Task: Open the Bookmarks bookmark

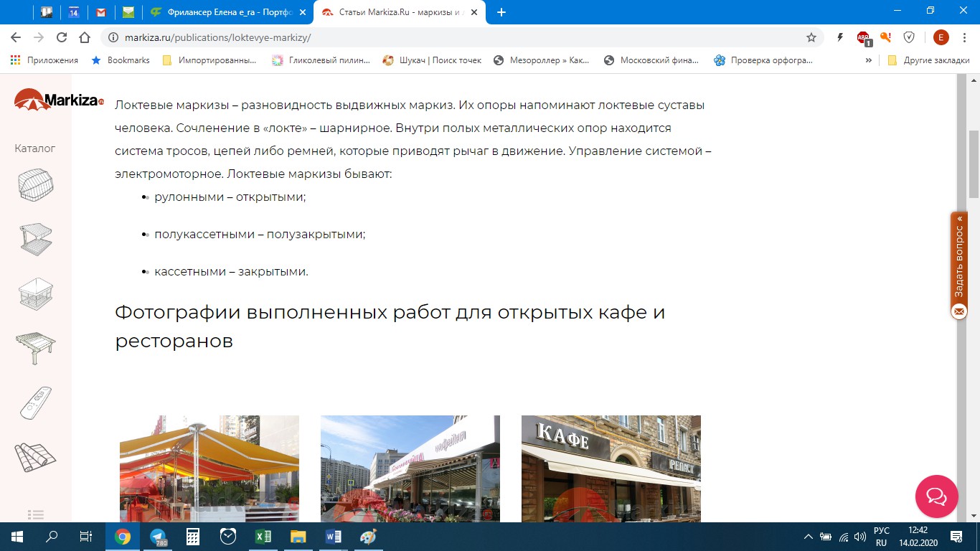Action: (121, 60)
